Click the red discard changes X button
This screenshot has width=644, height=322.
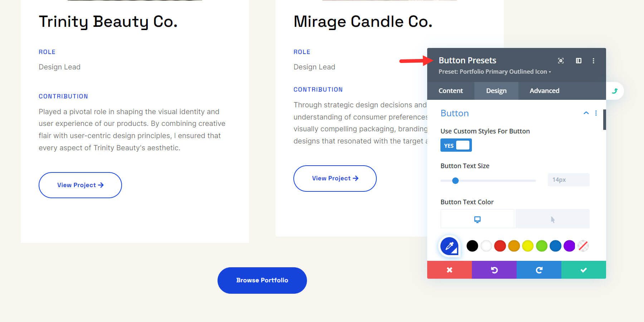(x=449, y=270)
